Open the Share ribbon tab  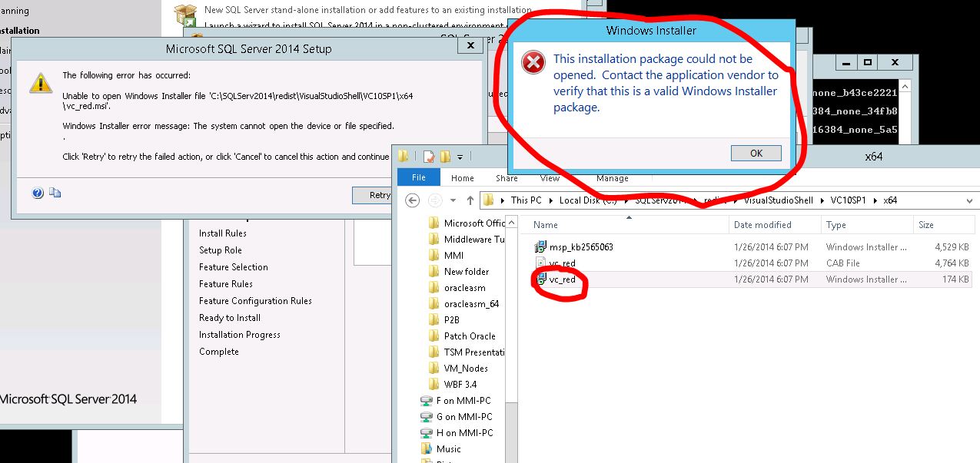(x=507, y=178)
